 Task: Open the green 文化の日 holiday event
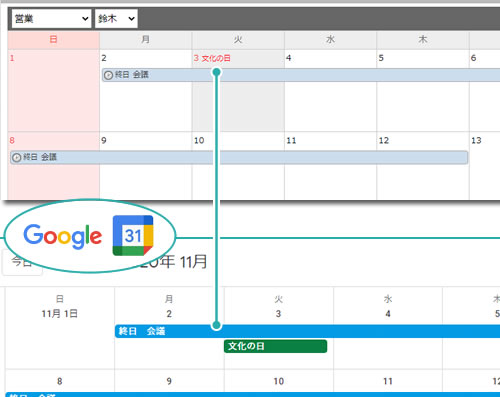pos(275,346)
